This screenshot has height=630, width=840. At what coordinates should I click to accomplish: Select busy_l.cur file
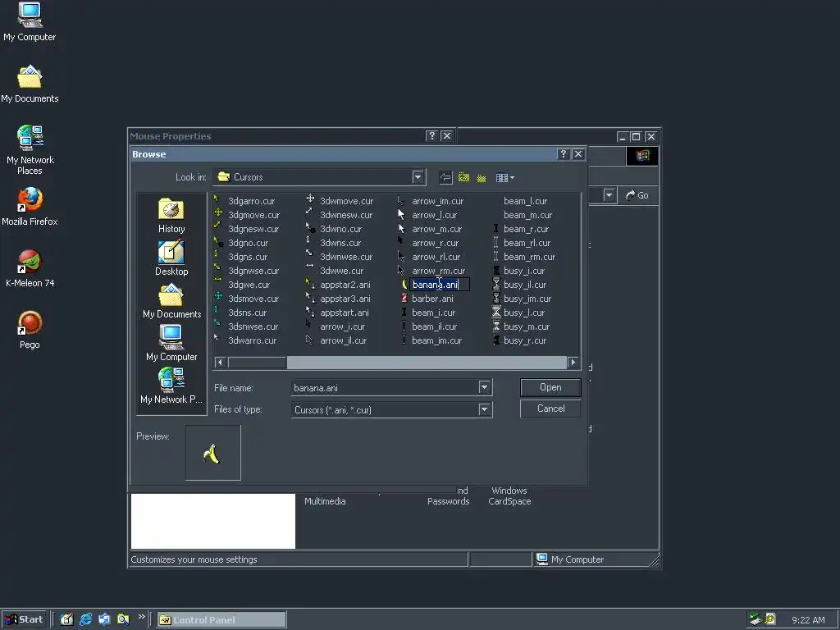pyautogui.click(x=524, y=313)
